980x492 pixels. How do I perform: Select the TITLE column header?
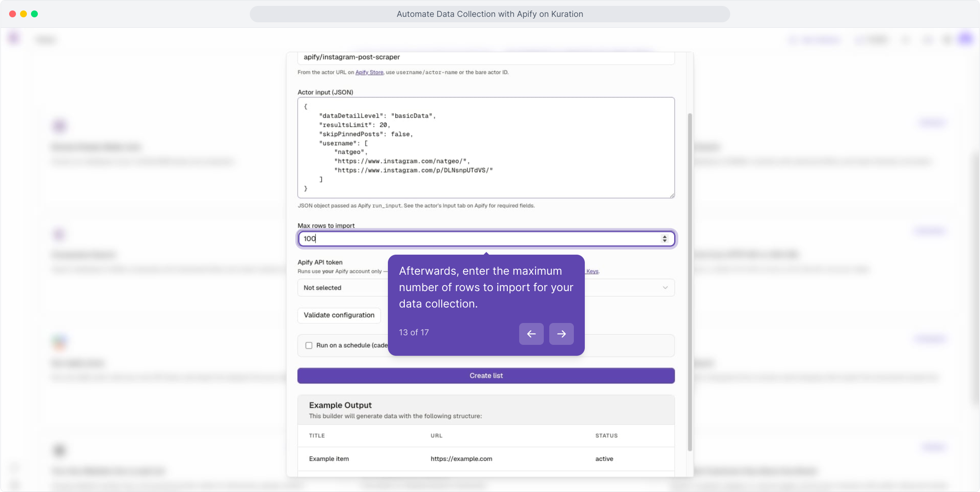tap(317, 436)
